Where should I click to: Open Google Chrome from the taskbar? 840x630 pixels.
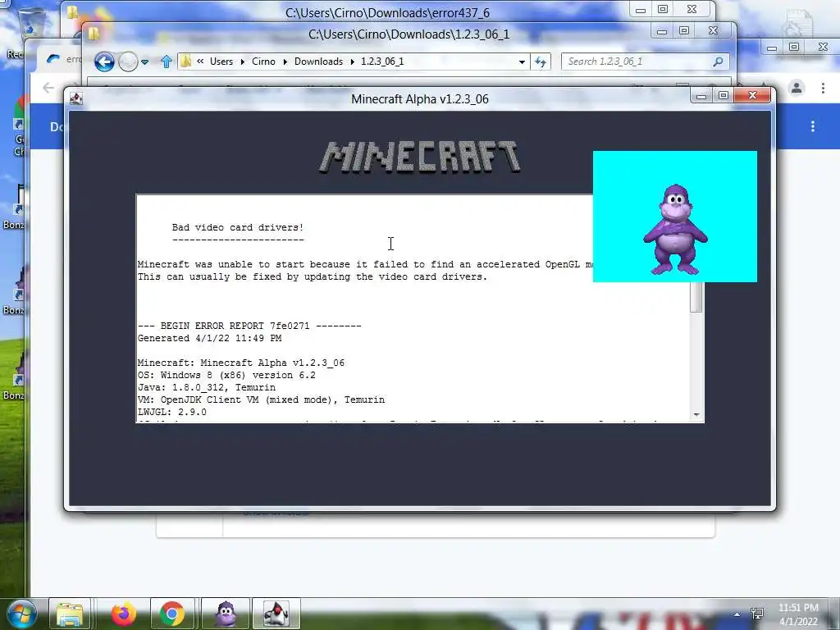tap(172, 614)
